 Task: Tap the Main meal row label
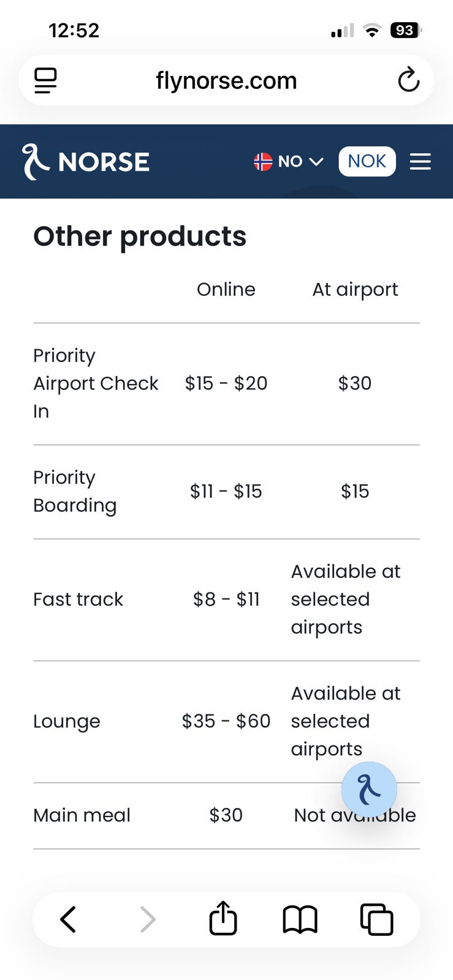click(x=82, y=815)
